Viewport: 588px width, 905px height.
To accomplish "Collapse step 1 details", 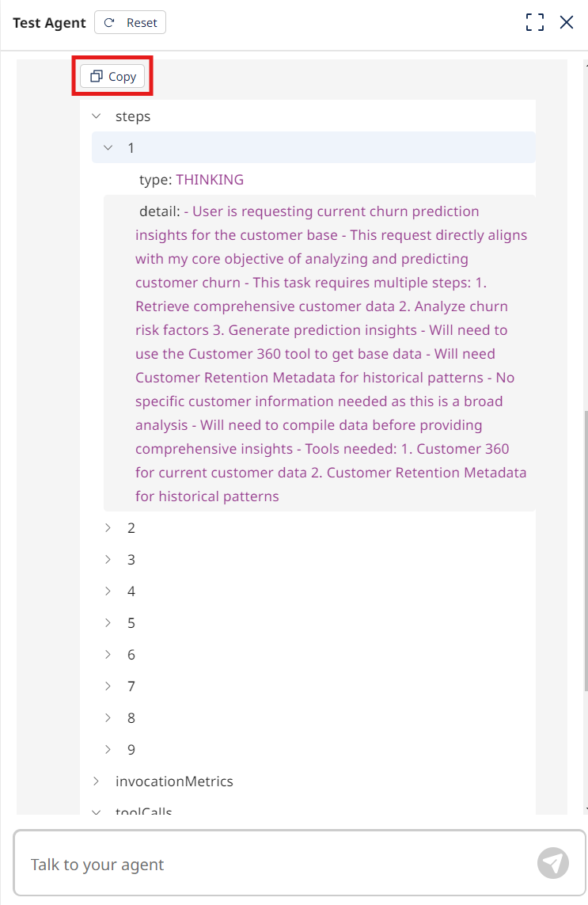I will tap(108, 148).
